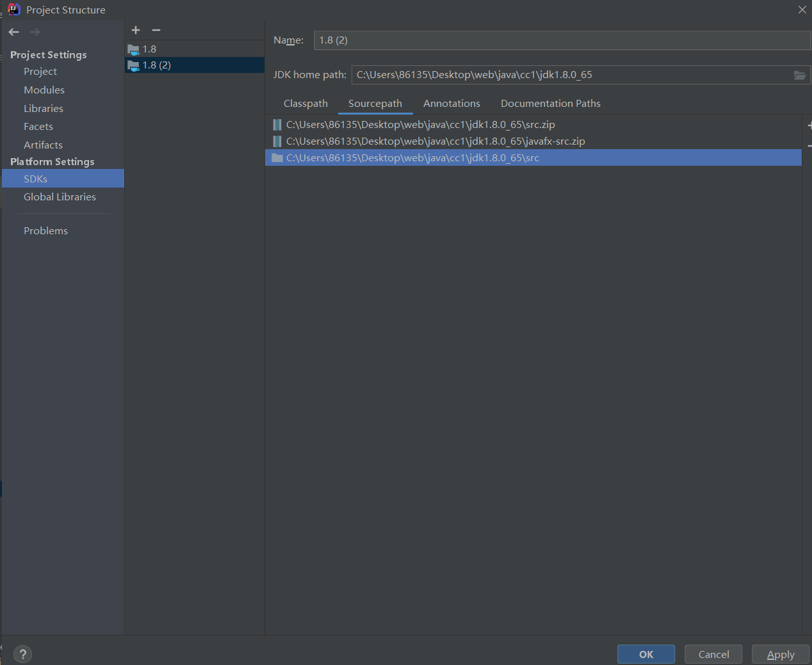Open Modules settings page
The image size is (812, 665).
point(44,90)
